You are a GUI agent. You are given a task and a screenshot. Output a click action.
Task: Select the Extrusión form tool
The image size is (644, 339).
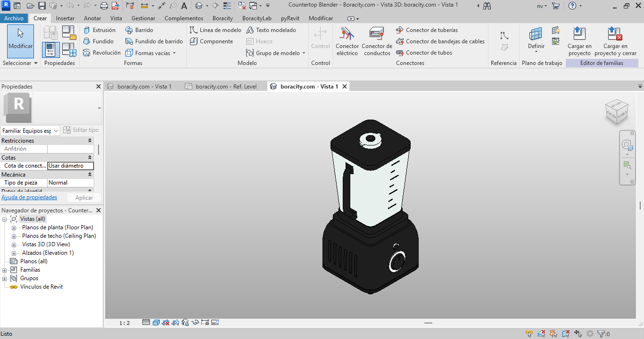(x=99, y=30)
